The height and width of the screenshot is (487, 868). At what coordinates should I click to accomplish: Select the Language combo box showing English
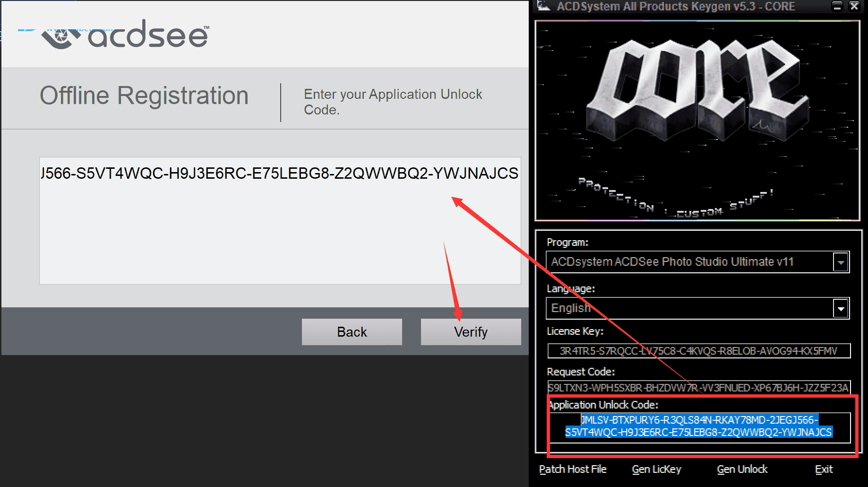(698, 309)
